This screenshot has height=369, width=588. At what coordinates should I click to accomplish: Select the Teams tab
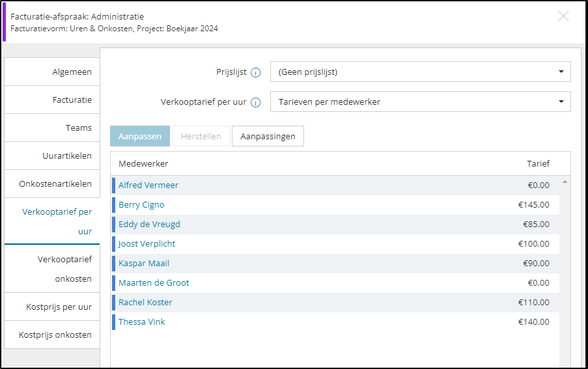(52, 128)
